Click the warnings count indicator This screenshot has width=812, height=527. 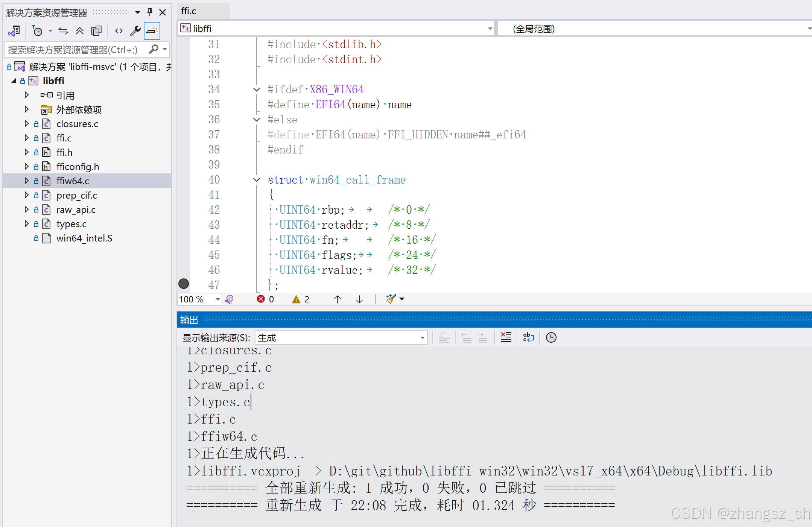point(301,299)
